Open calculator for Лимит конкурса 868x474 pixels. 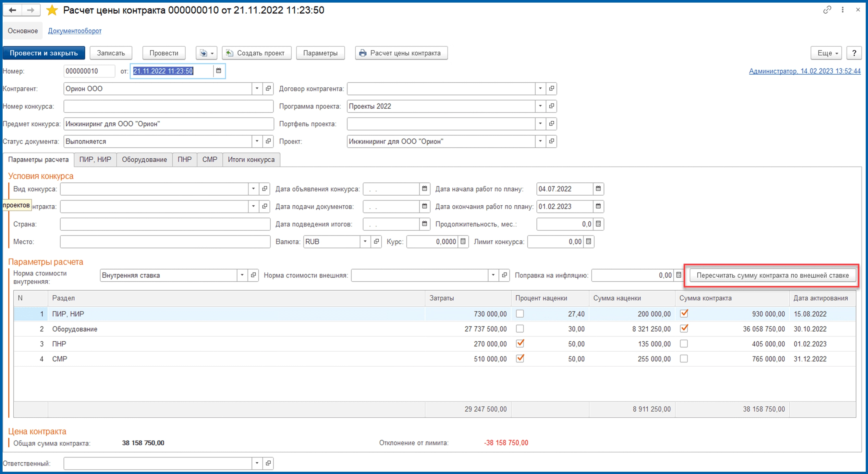click(x=589, y=242)
